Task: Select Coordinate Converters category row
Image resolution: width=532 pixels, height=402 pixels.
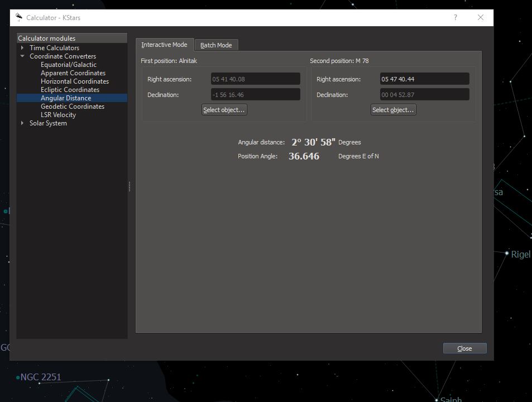Action: click(63, 56)
